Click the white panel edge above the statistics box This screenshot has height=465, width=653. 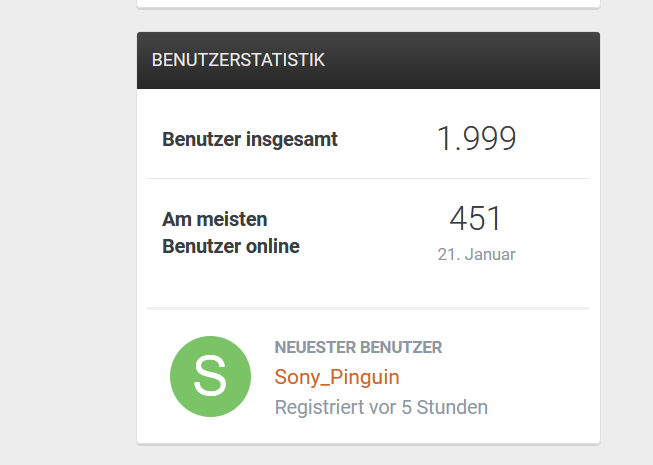(x=368, y=3)
